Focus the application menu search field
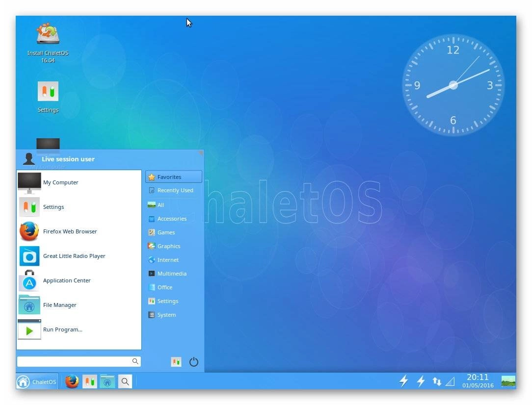The image size is (532, 405). 79,362
